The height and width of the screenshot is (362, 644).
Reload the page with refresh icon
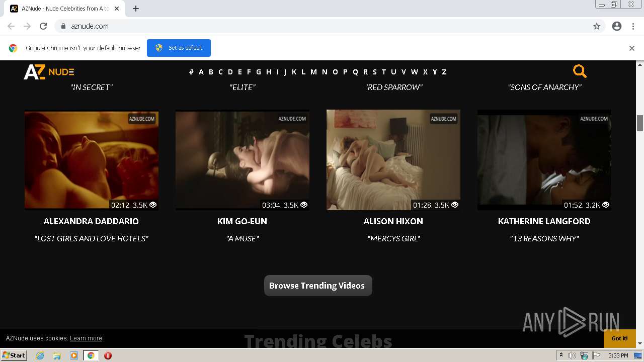pos(43,26)
